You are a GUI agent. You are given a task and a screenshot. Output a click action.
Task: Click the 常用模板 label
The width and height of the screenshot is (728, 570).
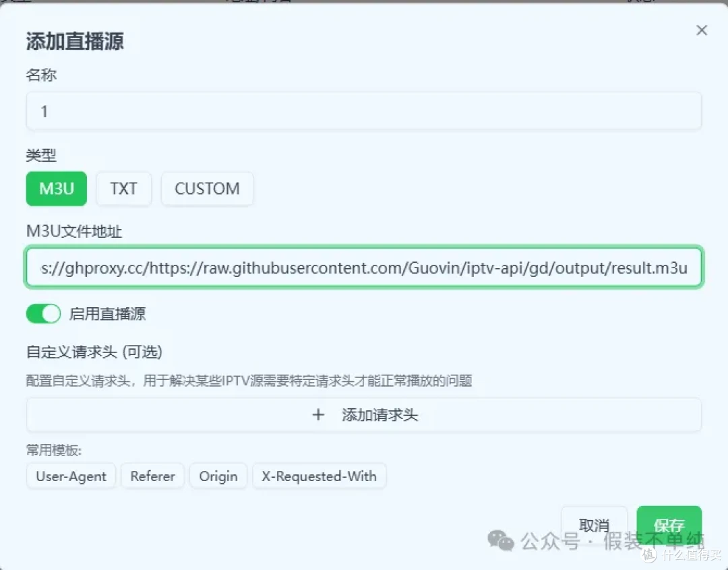coord(54,450)
